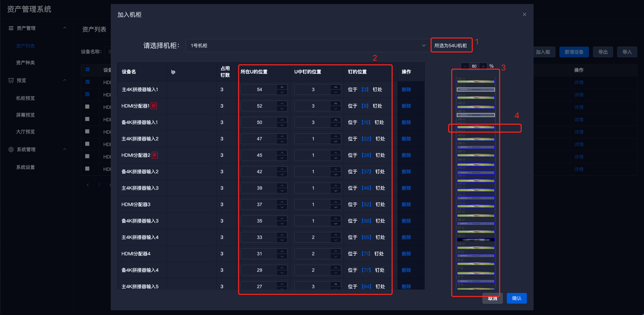Click 导入 button in asset list
Viewport: 644px width, 315px height.
[x=627, y=52]
